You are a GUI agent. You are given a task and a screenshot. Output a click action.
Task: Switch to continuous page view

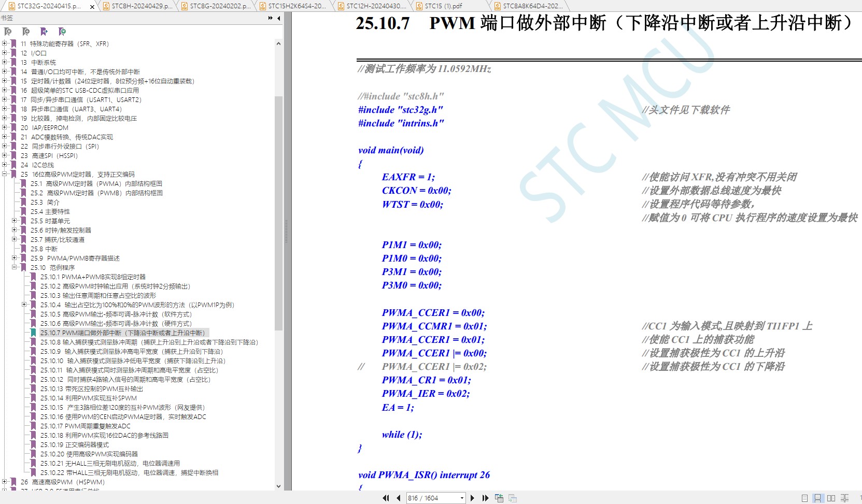tap(817, 498)
